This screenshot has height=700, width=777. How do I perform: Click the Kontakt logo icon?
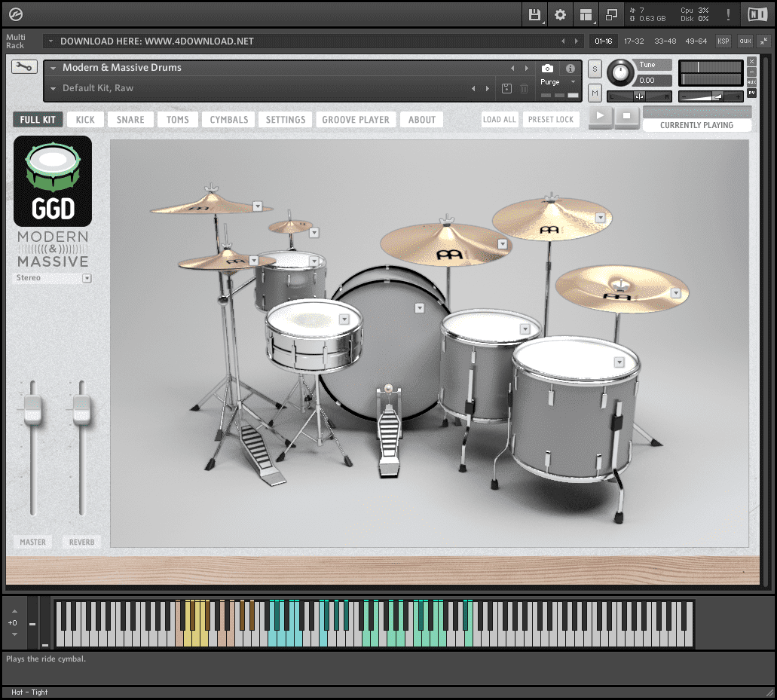(x=15, y=15)
